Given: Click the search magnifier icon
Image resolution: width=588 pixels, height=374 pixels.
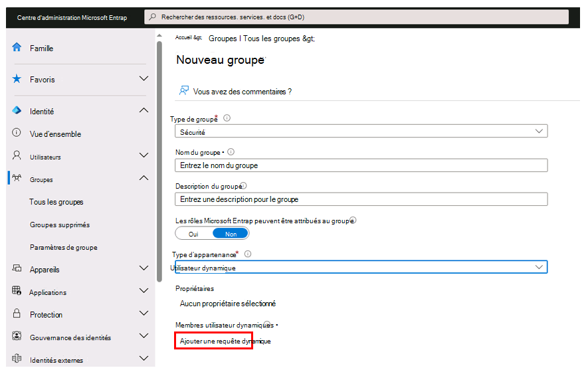Looking at the screenshot, I should [x=152, y=17].
